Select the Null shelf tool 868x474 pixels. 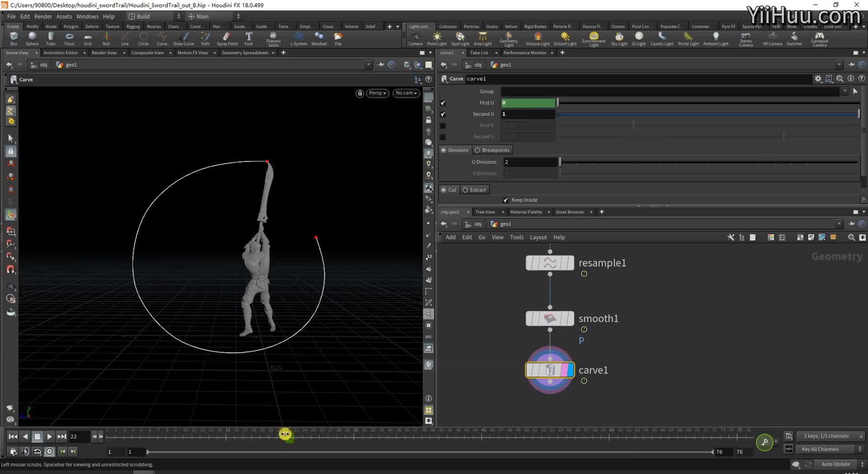click(x=106, y=38)
